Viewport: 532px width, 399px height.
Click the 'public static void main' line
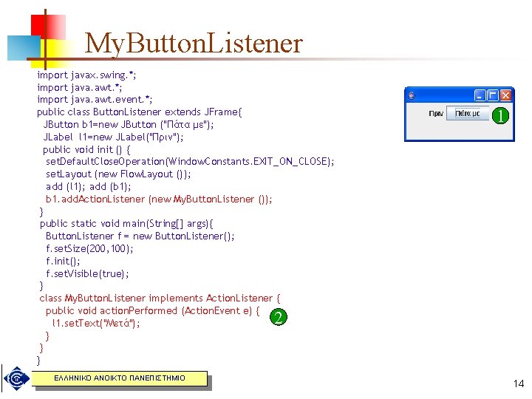(x=126, y=224)
